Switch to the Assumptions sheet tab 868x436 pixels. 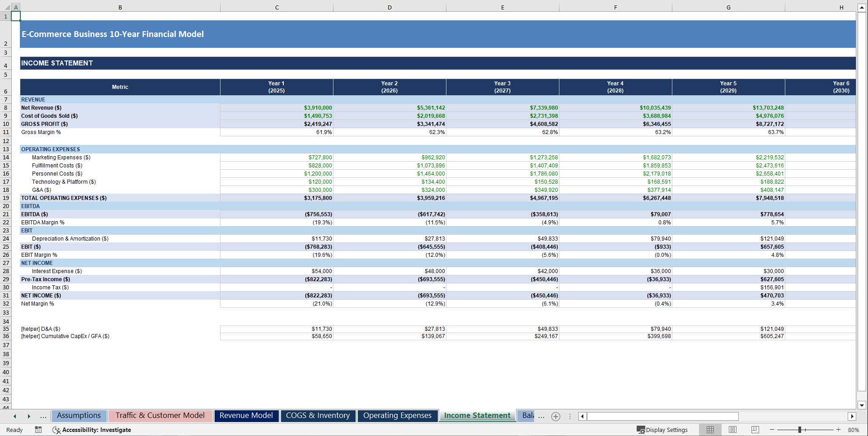pos(79,416)
